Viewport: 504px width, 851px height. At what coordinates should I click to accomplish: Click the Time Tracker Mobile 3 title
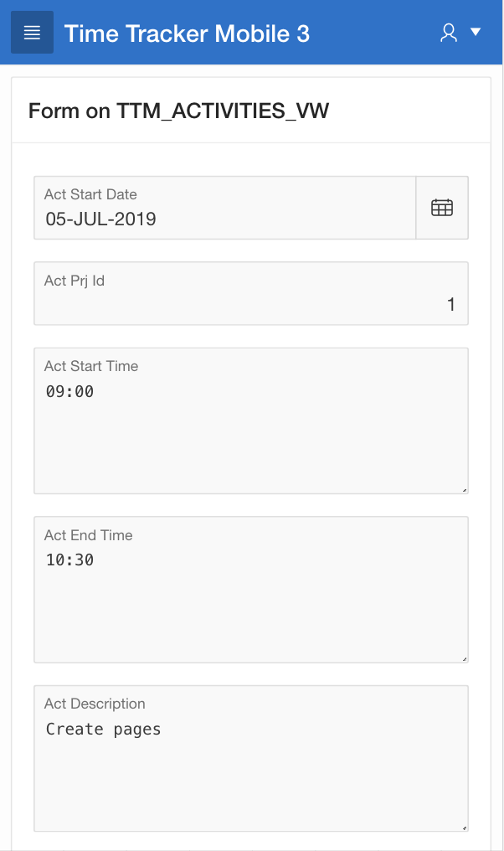pyautogui.click(x=187, y=33)
